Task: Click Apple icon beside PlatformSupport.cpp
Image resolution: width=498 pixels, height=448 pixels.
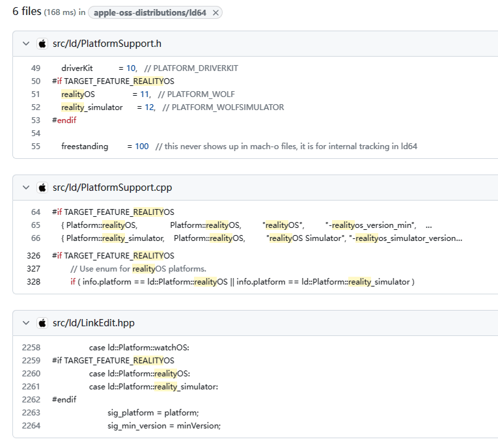Action: [x=42, y=188]
